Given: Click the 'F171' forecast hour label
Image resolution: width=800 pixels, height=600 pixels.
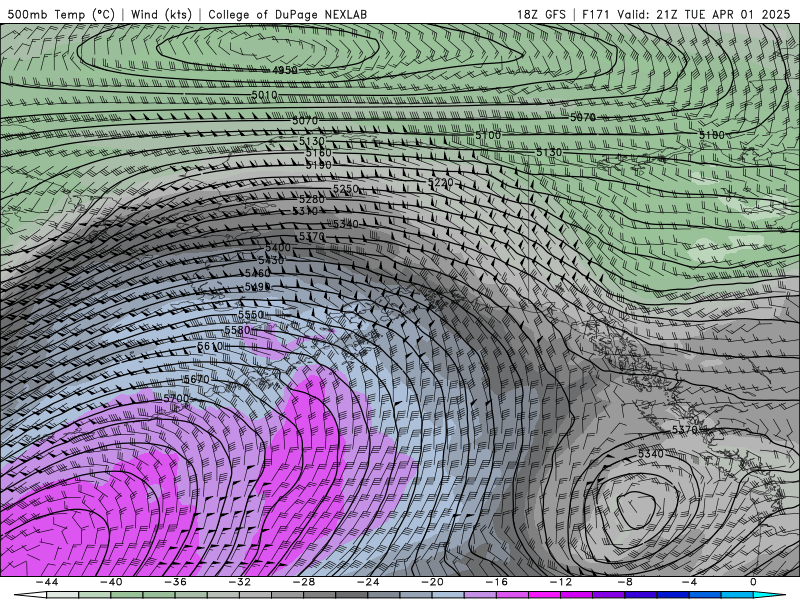Looking at the screenshot, I should pos(596,14).
